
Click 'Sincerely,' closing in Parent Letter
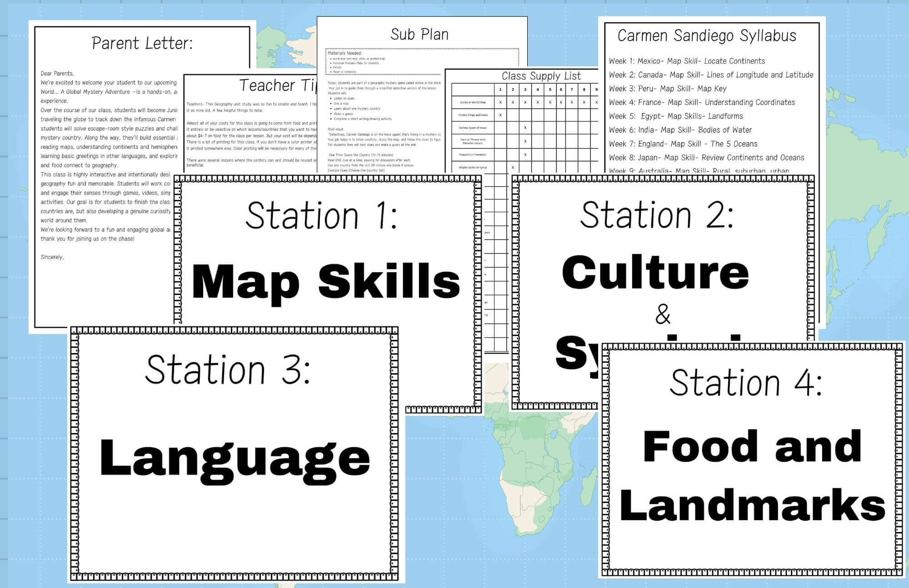[x=52, y=257]
